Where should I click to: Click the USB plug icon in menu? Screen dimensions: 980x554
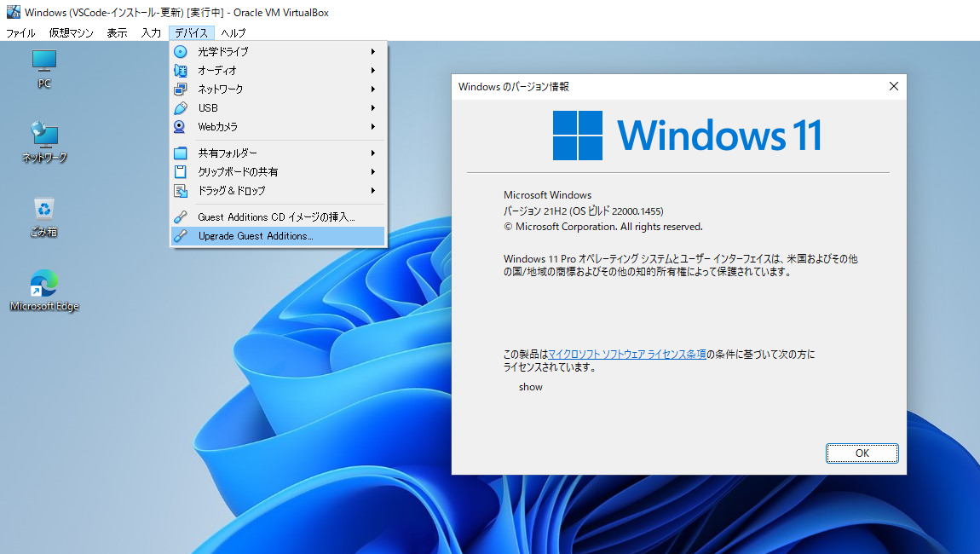point(180,108)
